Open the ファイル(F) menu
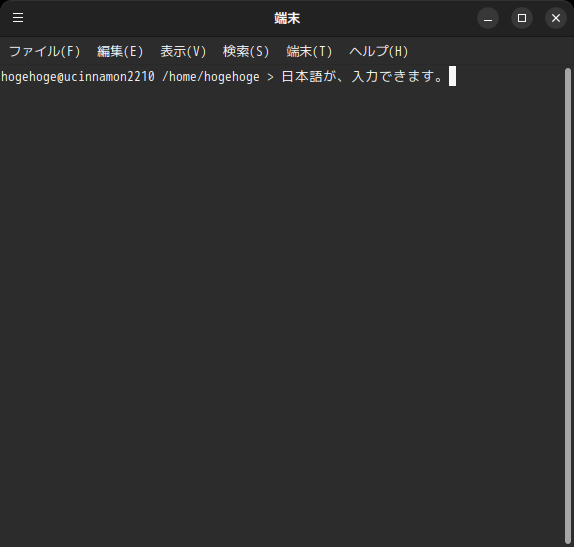Image resolution: width=574 pixels, height=547 pixels. [44, 51]
